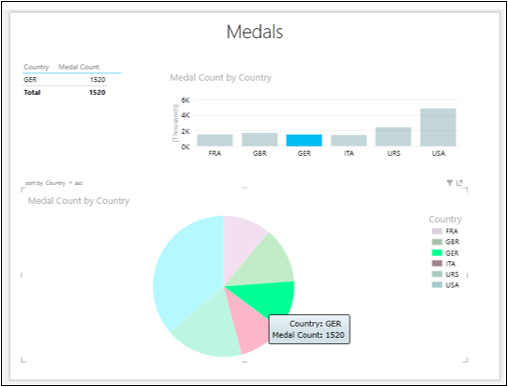Click the Country column header in table
508x387 pixels.
(36, 67)
